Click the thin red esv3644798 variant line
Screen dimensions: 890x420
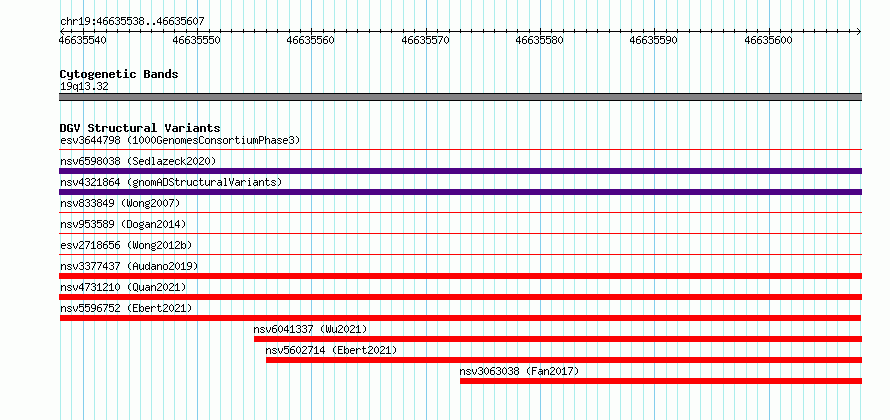click(x=460, y=150)
